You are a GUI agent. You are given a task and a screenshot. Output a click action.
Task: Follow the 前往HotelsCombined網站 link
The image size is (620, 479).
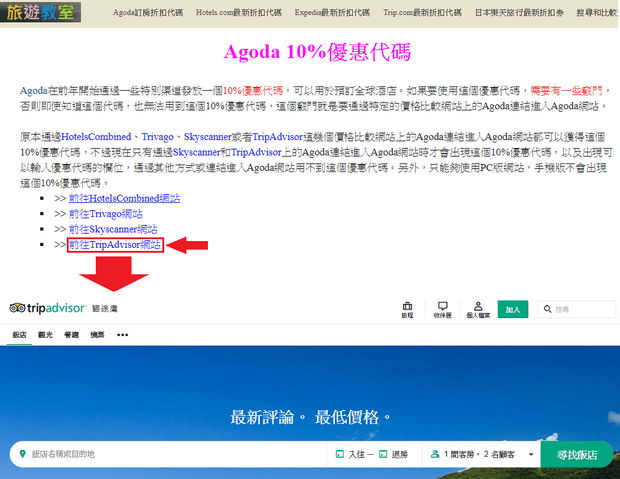124,198
